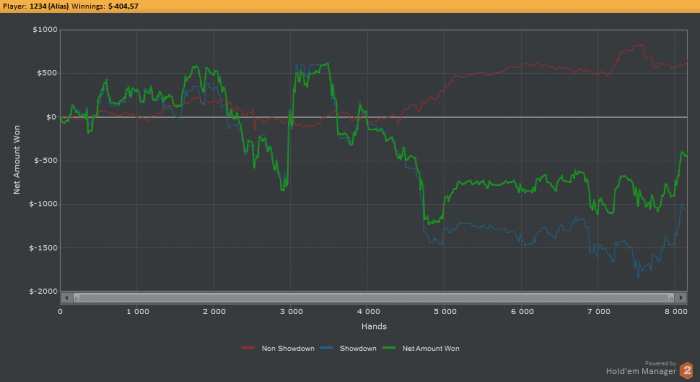The height and width of the screenshot is (382, 700).
Task: Click the Player 1234 (Alias) header text
Action: click(x=36, y=6)
